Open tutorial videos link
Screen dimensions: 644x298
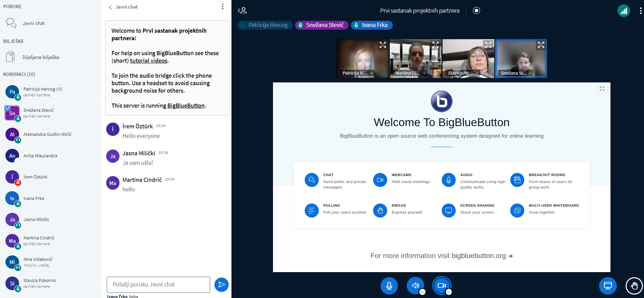[x=149, y=61]
